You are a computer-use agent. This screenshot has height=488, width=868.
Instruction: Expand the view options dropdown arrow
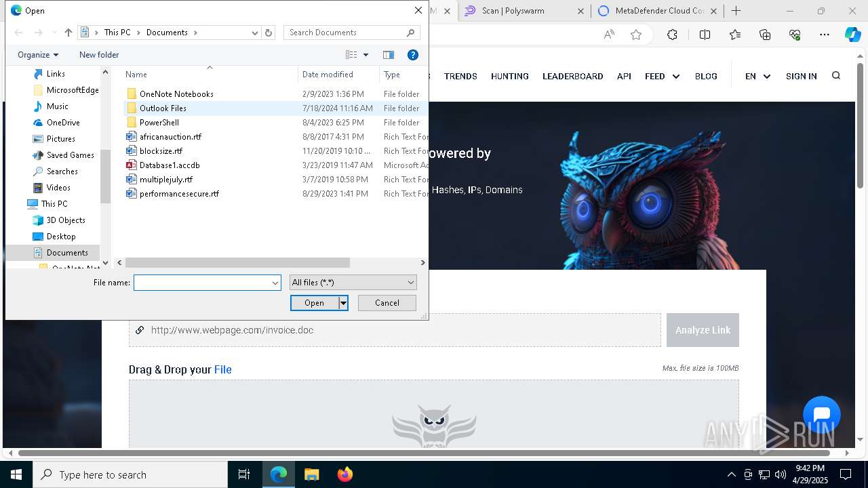click(x=366, y=55)
